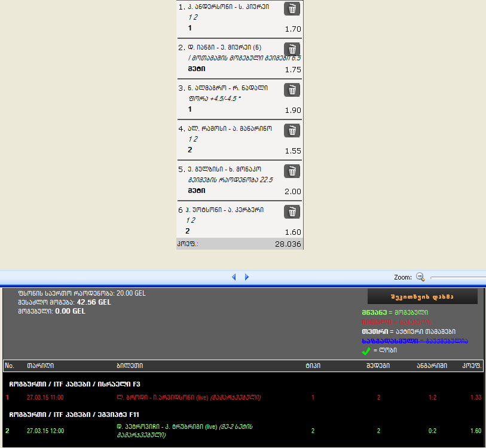Click odds value 1.90 in bet slip
The height and width of the screenshot is (448, 486).
point(293,111)
